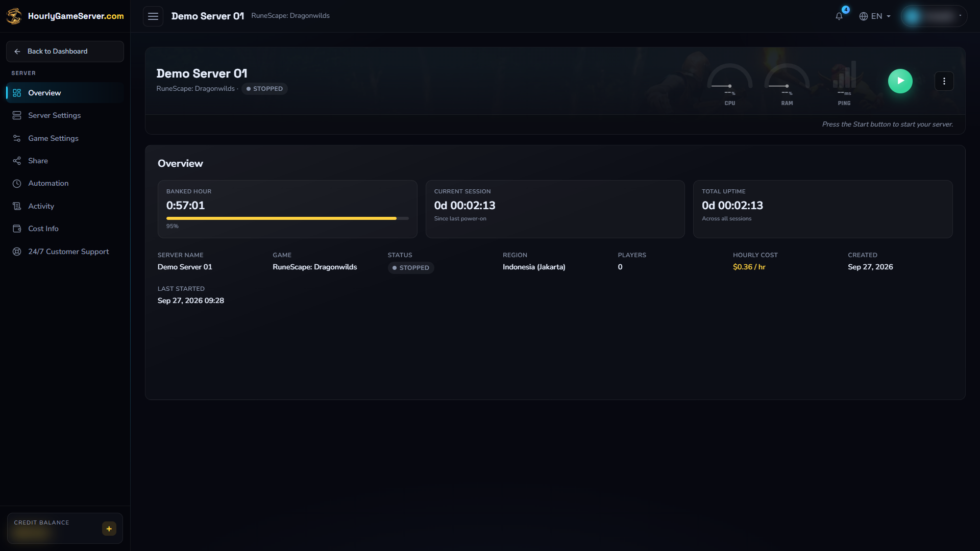
Task: Open the three-dot server options menu
Action: pyautogui.click(x=944, y=81)
